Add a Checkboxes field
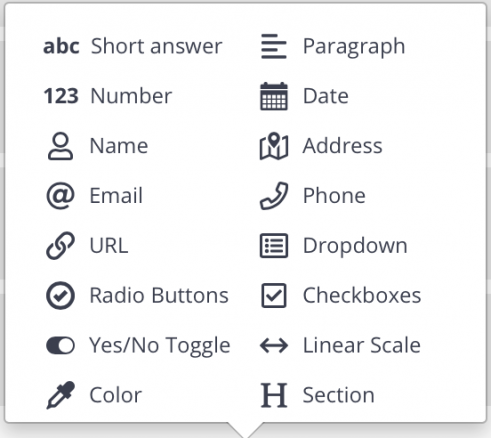The image size is (491, 438). 341,295
